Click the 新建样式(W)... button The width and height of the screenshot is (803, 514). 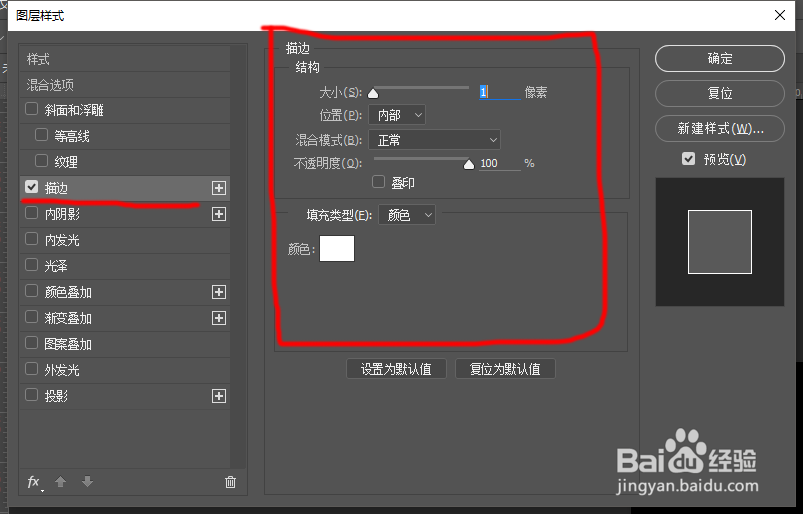point(720,128)
